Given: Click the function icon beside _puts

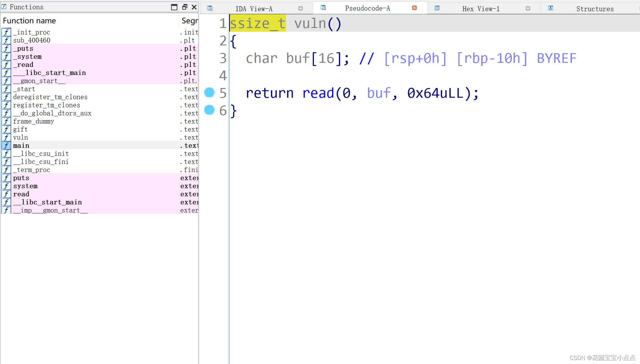Looking at the screenshot, I should coord(6,49).
